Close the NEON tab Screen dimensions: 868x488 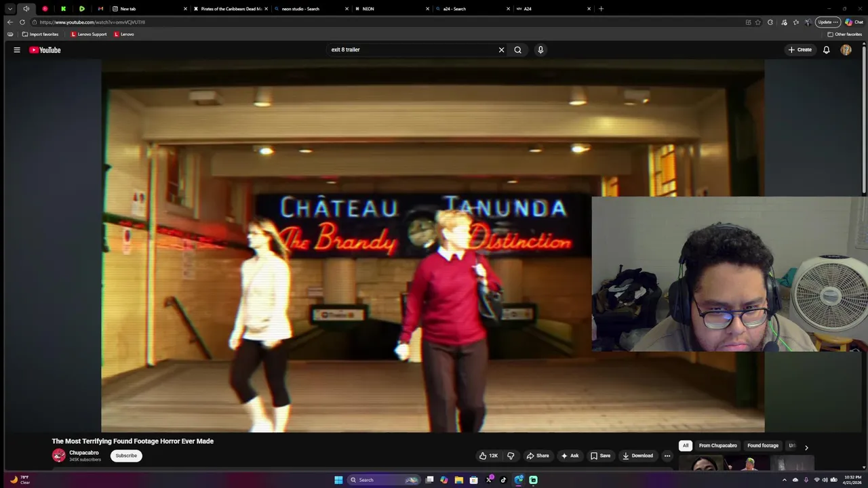[x=427, y=9]
